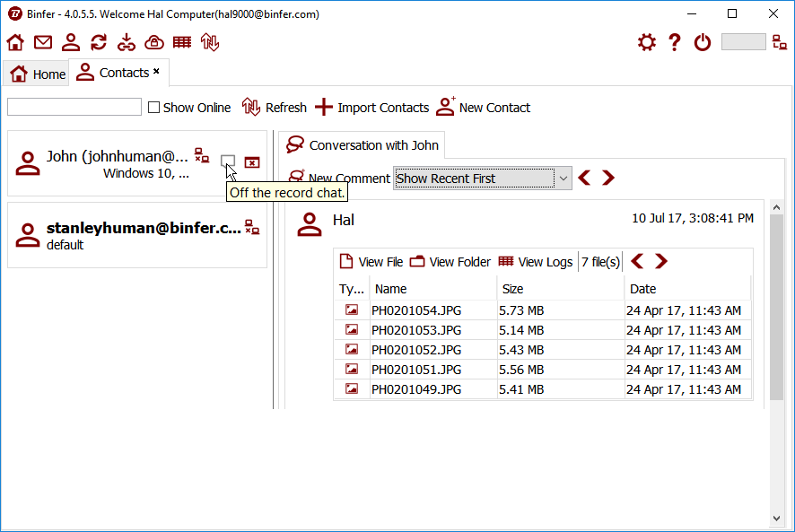
Task: Go to next file page arrow
Action: [660, 261]
